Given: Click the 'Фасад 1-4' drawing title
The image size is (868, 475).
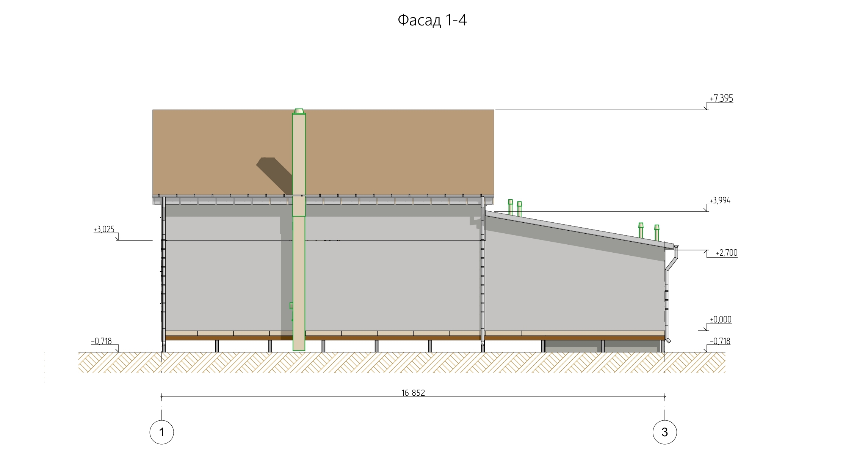Looking at the screenshot, I should 432,20.
